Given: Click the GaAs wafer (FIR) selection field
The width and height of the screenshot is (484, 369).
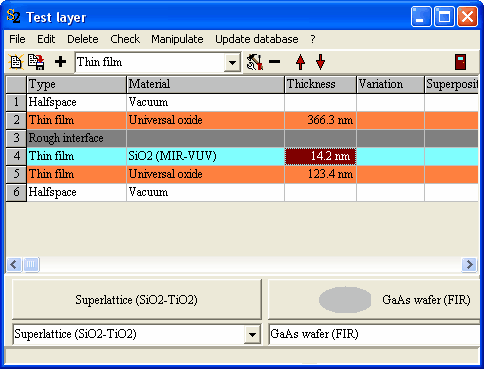Looking at the screenshot, I should pos(374,334).
